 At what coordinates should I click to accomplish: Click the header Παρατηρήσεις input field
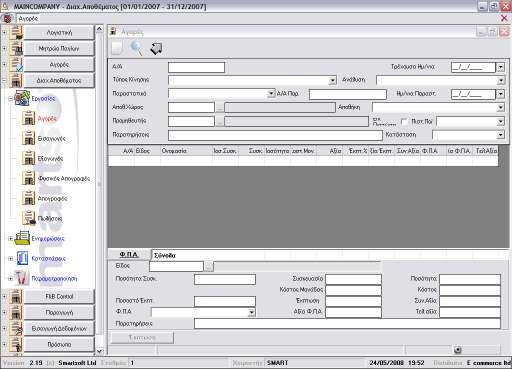click(x=275, y=135)
